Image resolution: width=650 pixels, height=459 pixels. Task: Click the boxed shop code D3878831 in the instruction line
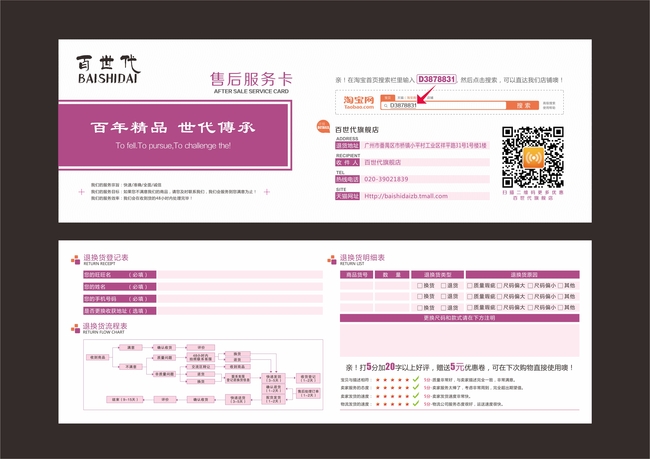[x=436, y=79]
